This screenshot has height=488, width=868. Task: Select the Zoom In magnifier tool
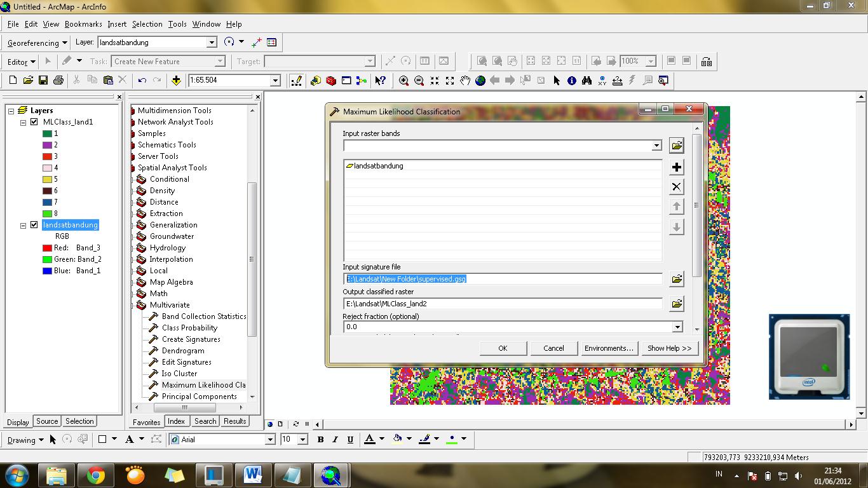coord(403,80)
